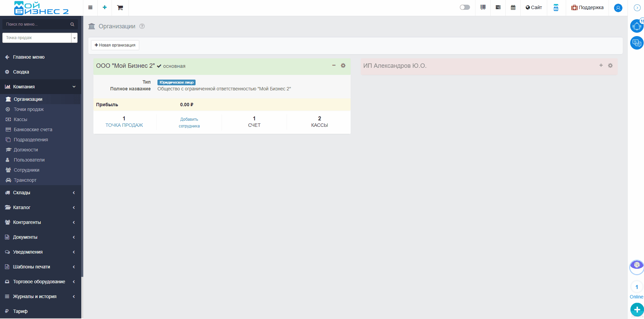Open the shopping cart icon in toolbar
Screen dimensions: 644x319
[120, 7]
